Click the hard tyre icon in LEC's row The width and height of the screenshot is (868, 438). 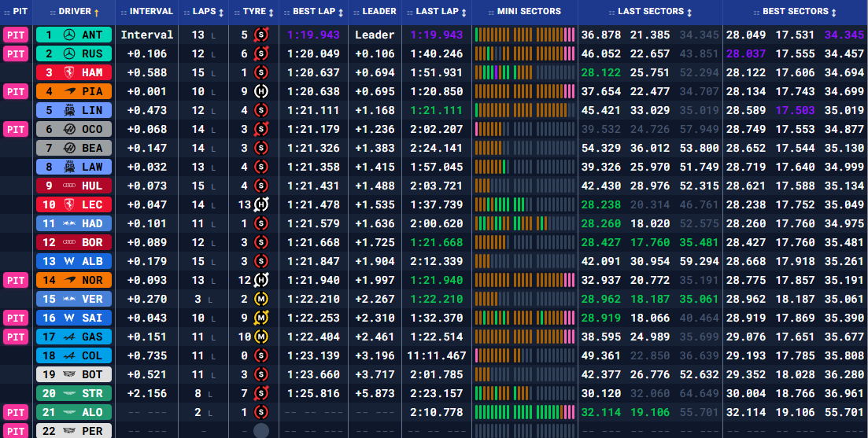coord(261,204)
